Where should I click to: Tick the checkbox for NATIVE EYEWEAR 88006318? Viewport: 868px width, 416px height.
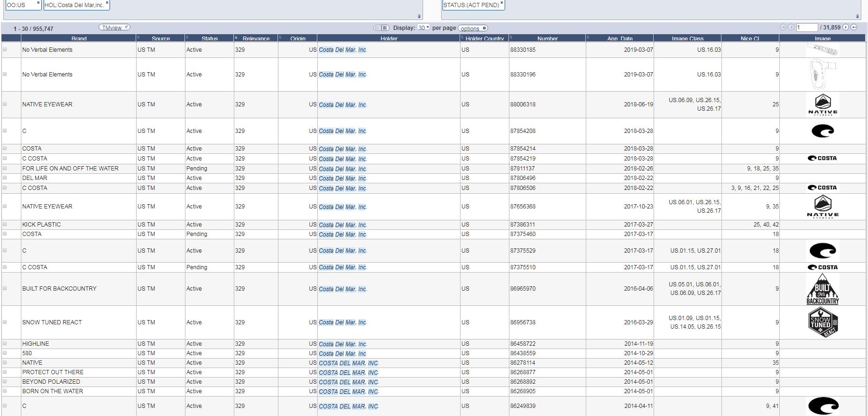pos(5,104)
